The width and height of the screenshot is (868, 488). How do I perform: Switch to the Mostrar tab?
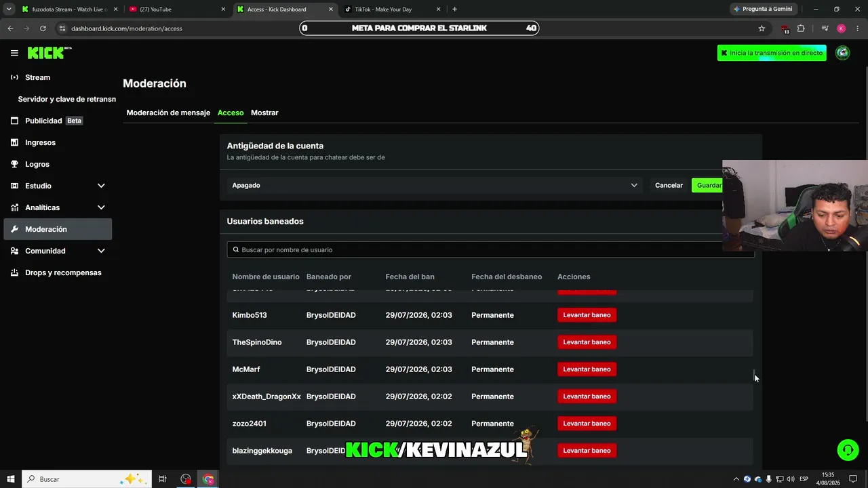point(264,113)
